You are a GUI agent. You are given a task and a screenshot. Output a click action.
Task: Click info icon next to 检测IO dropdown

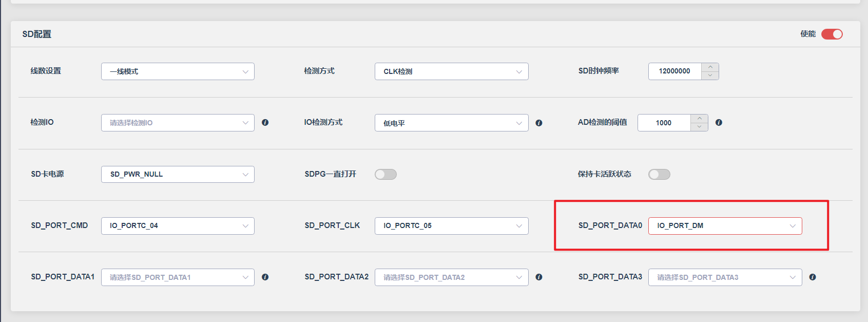(x=265, y=123)
